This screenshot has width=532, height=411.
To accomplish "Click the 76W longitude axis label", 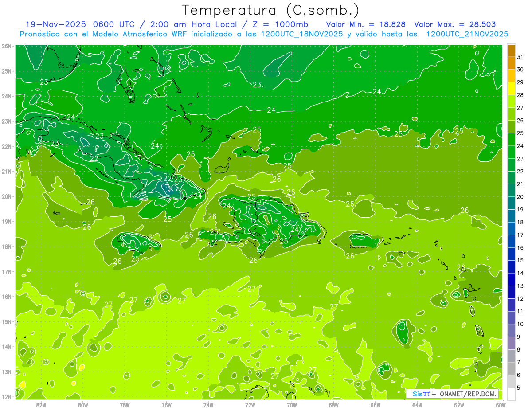I will (x=166, y=405).
